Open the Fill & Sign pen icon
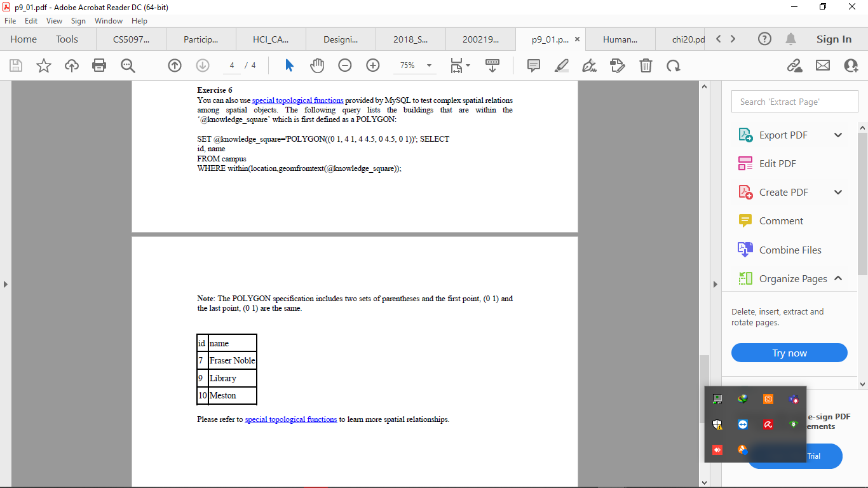 pos(589,65)
